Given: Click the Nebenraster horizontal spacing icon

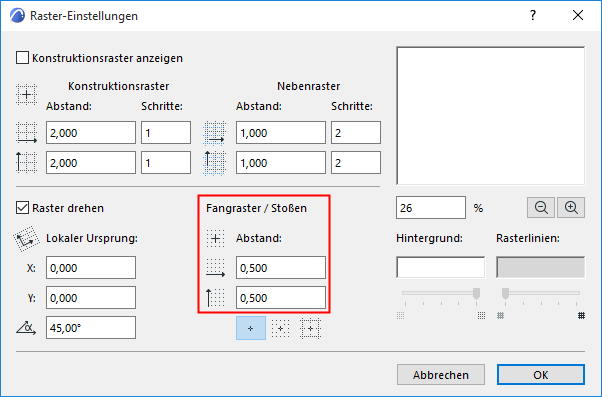Looking at the screenshot, I should (x=214, y=133).
